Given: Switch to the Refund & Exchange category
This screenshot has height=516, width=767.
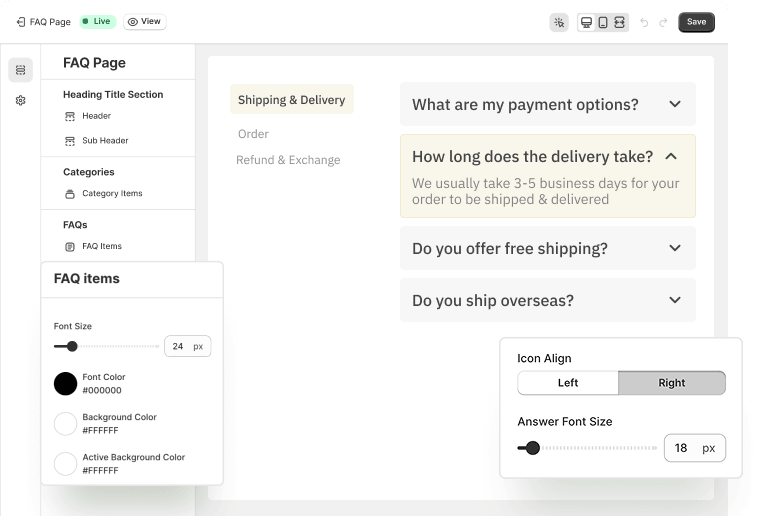Looking at the screenshot, I should coord(288,160).
